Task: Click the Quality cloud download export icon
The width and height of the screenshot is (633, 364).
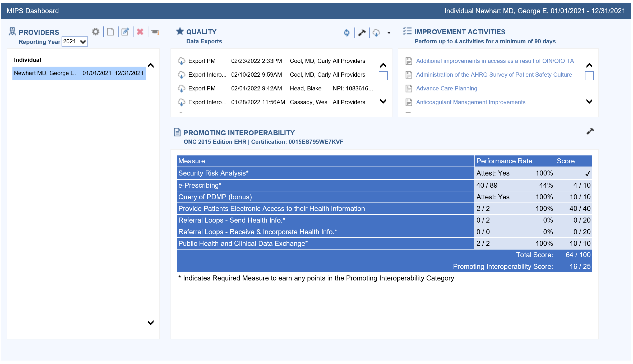Action: click(376, 33)
